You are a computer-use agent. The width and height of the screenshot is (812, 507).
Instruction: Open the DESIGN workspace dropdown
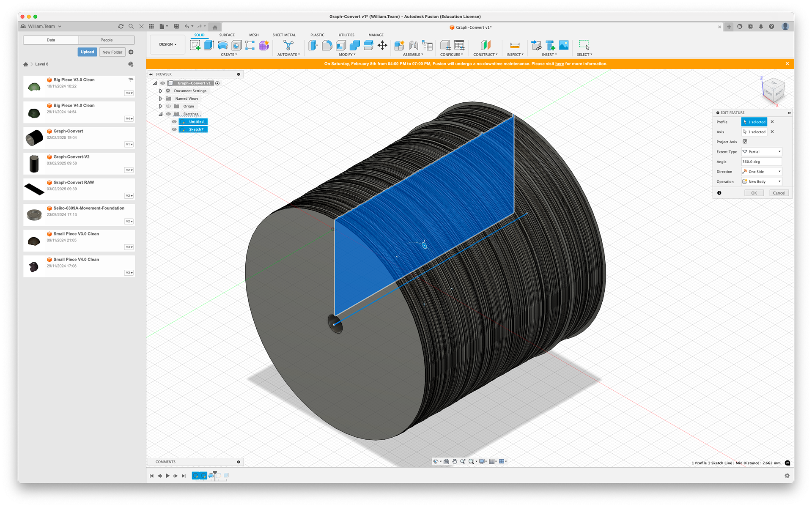pos(168,44)
